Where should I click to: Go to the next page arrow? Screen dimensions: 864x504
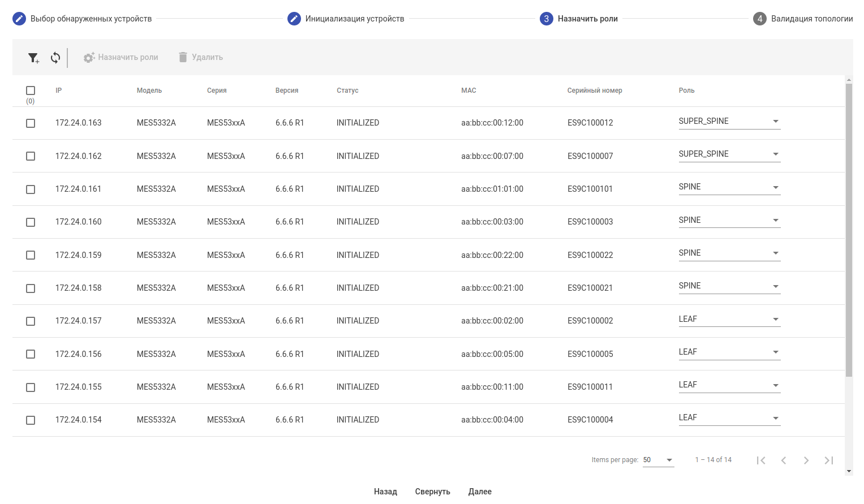(x=806, y=460)
